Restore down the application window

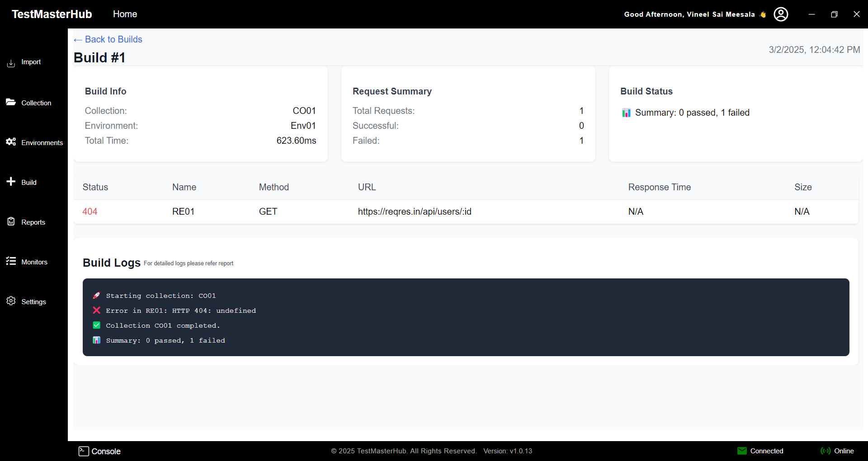[x=834, y=14]
